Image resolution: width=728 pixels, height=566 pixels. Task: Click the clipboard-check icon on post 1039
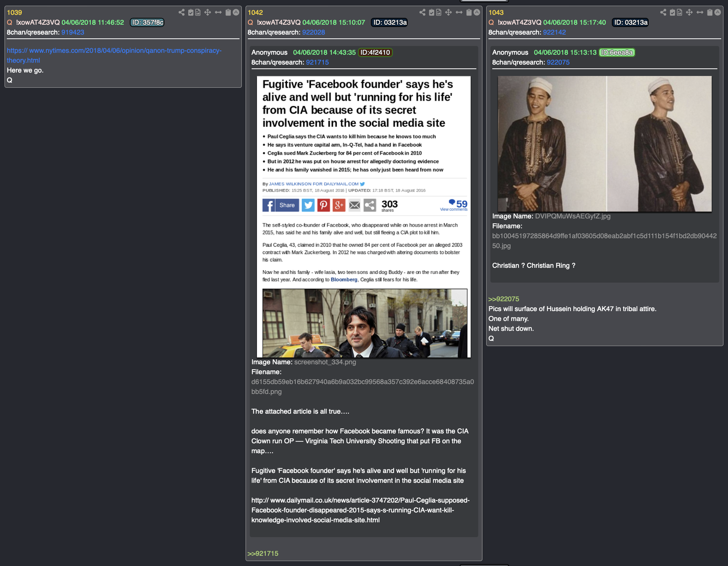(x=191, y=13)
